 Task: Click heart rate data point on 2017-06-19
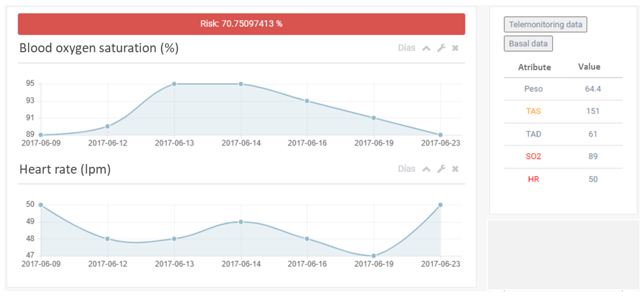[x=374, y=256]
